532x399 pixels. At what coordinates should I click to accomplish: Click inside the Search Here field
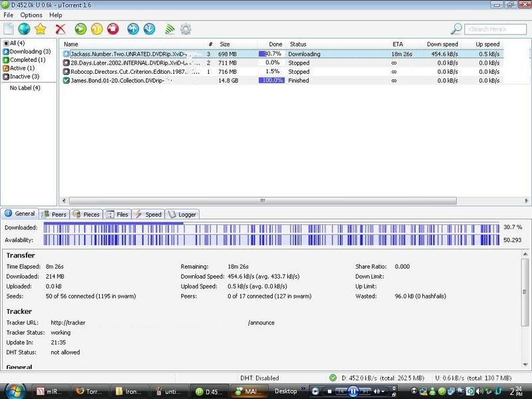(x=495, y=29)
